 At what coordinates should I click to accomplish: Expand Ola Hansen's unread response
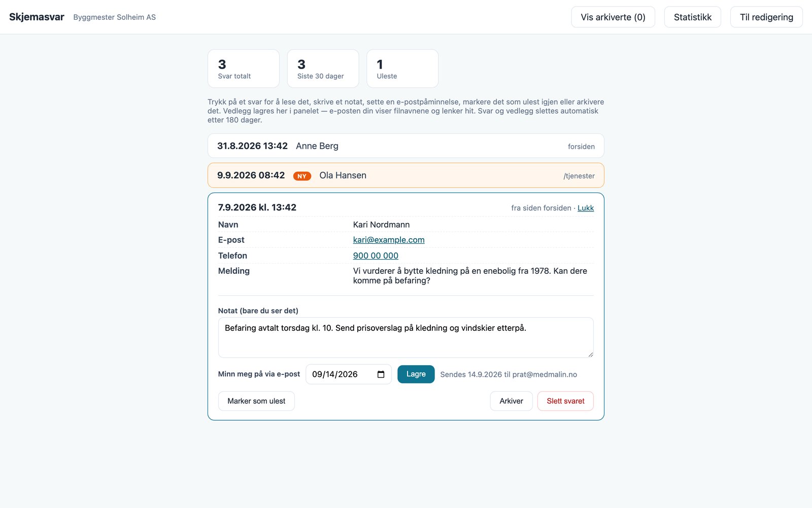(x=406, y=175)
